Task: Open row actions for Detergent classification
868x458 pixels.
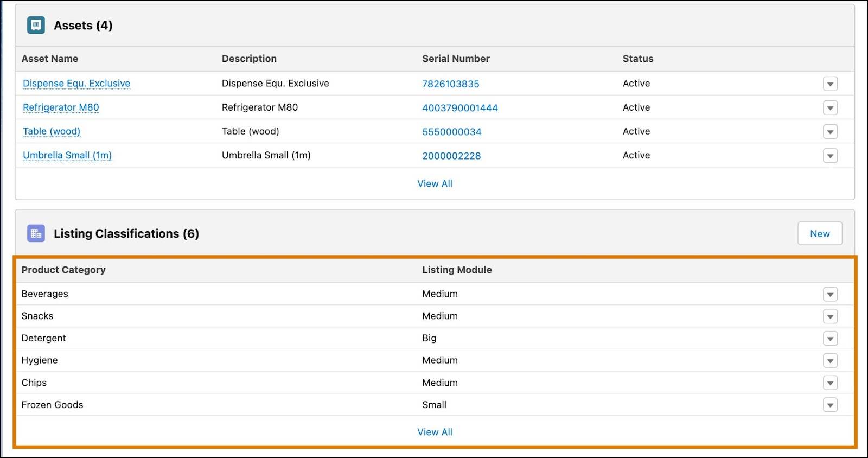Action: (830, 339)
